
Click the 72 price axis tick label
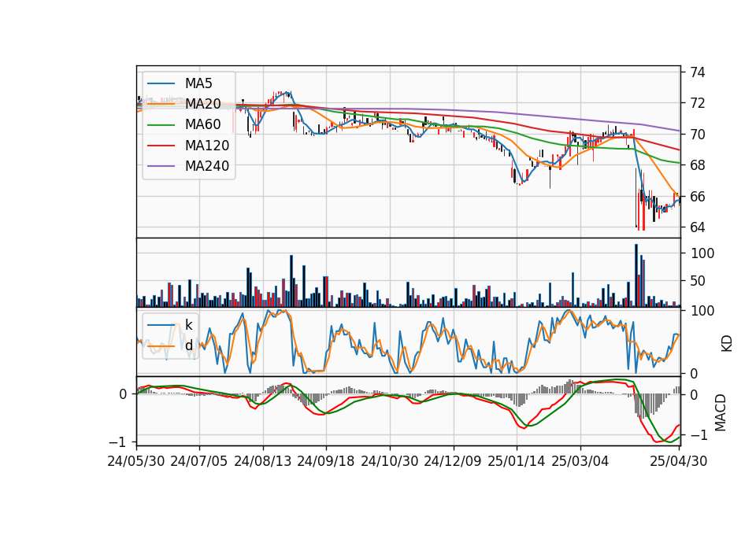coord(698,103)
